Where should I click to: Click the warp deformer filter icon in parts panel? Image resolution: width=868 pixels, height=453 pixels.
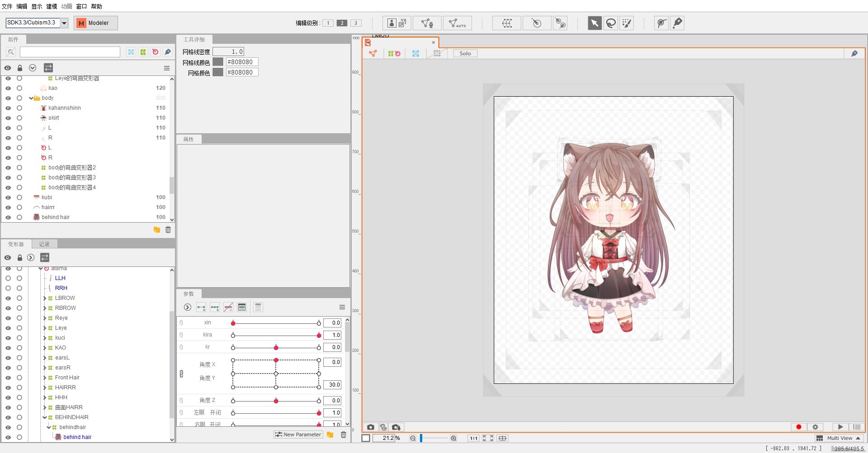(x=143, y=52)
